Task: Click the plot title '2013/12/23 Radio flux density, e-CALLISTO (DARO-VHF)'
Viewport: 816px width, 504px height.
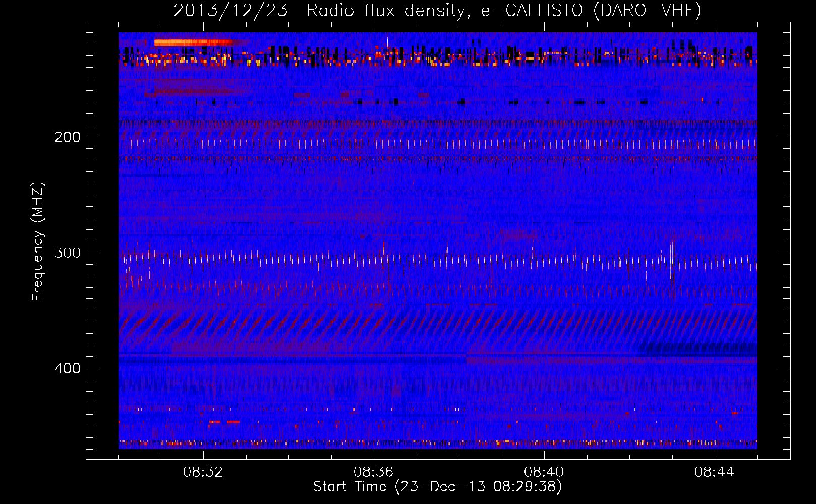Action: pos(437,10)
